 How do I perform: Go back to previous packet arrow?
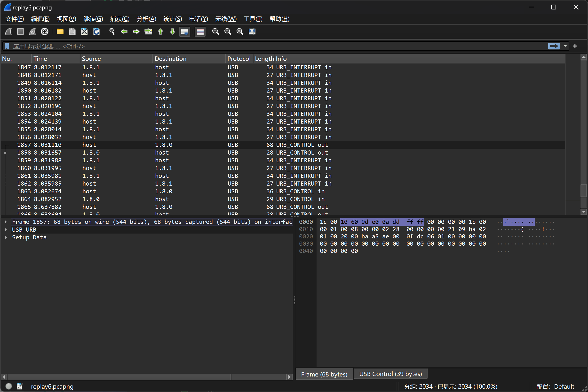tap(124, 32)
